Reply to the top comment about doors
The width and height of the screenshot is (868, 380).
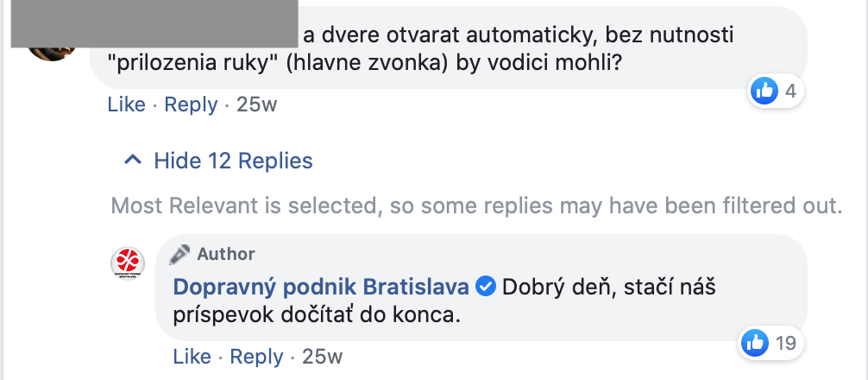pos(191,104)
